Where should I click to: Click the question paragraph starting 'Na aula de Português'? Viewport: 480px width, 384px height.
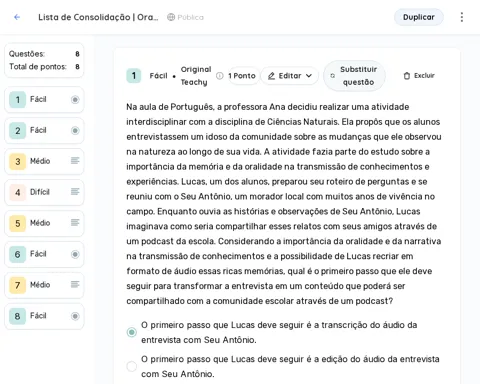click(x=284, y=204)
